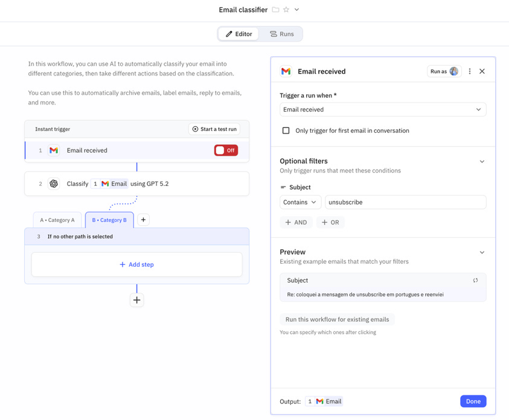
Task: Click the Done button
Action: (x=473, y=401)
